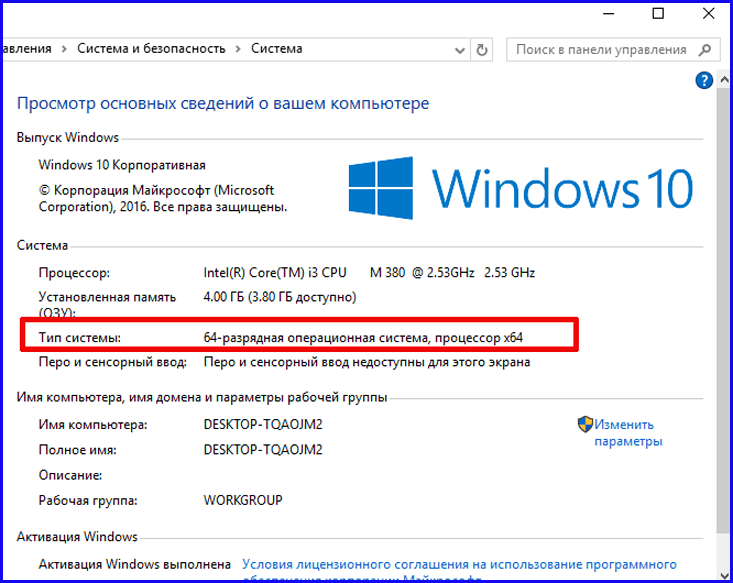The image size is (733, 583).
Task: Click the Перо и сенсорный ввод label
Action: pos(113,362)
